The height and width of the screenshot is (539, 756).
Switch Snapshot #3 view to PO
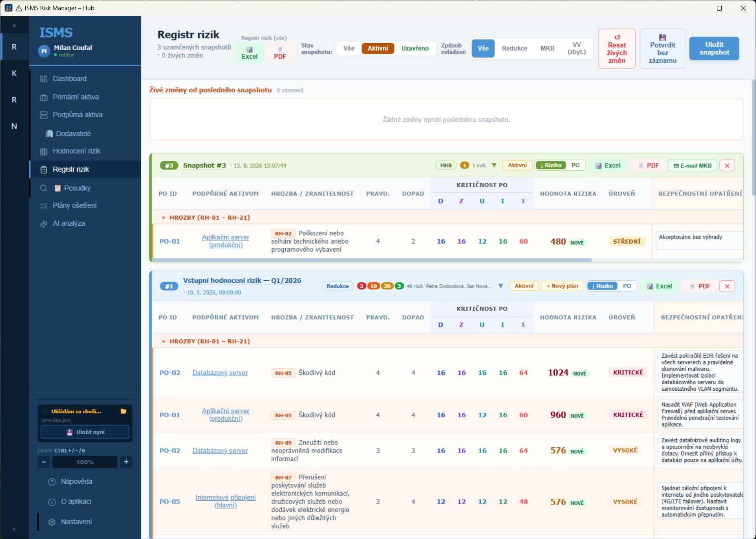click(575, 165)
